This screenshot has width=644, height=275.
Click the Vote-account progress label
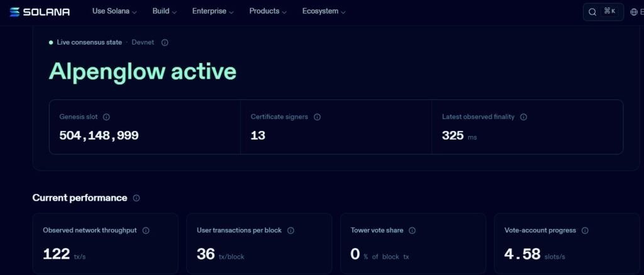(x=540, y=230)
